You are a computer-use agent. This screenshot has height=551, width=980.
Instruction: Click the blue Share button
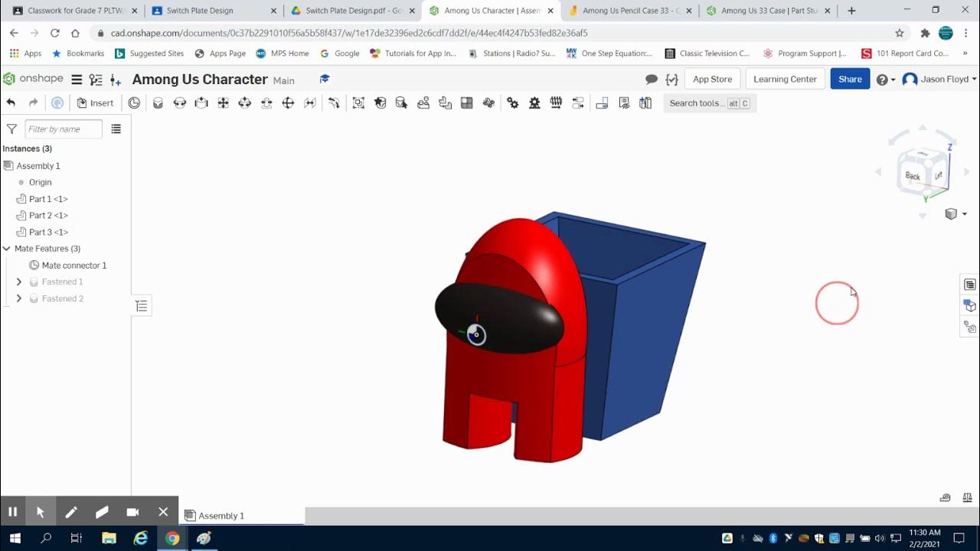click(x=850, y=79)
